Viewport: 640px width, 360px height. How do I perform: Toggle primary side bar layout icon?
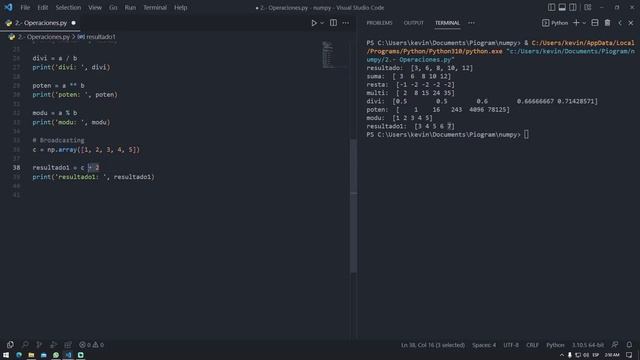click(551, 7)
